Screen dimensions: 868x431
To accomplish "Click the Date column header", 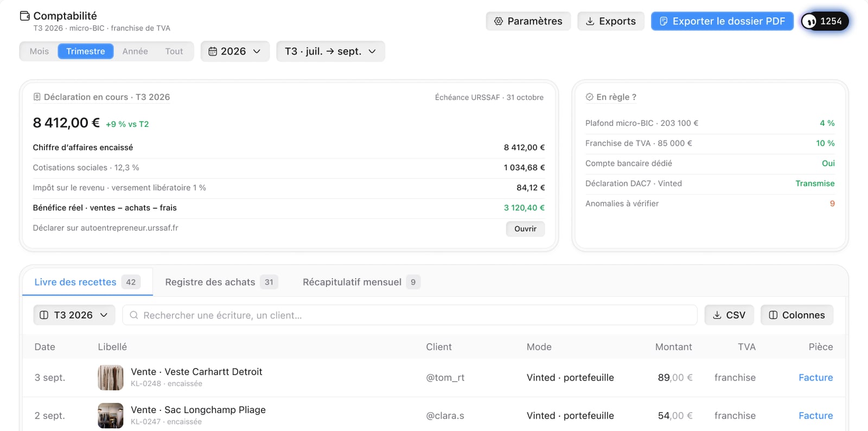I will tap(45, 347).
